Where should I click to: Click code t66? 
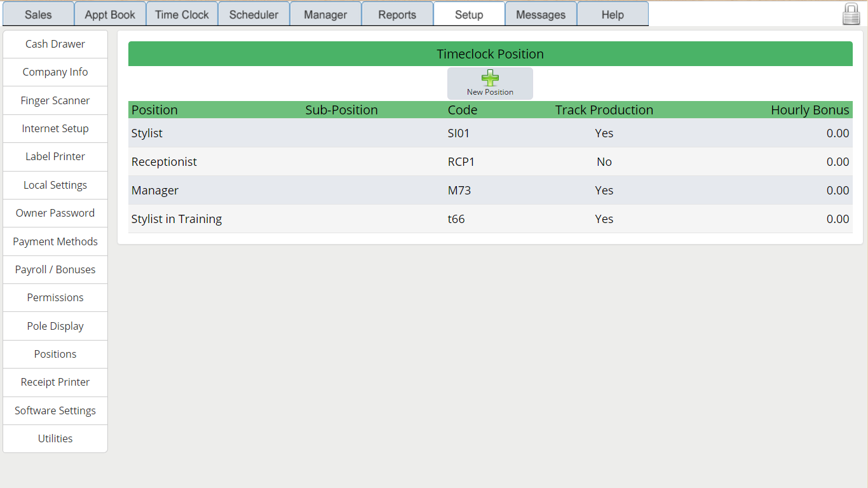click(456, 219)
